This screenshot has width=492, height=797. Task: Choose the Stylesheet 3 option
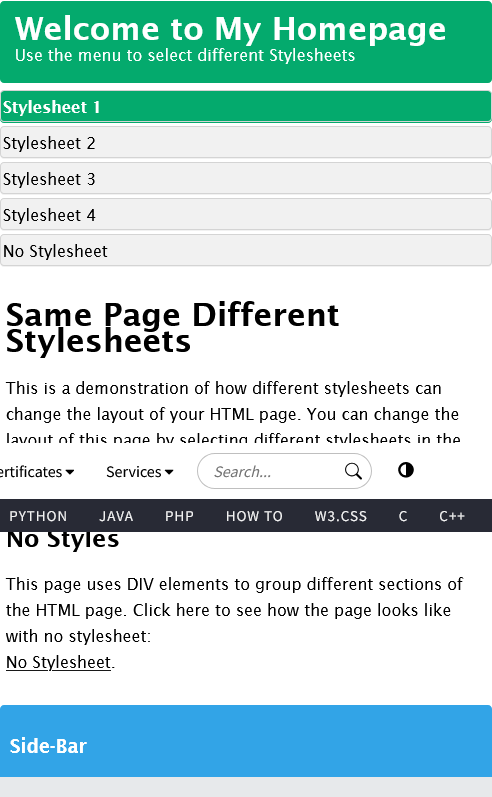pos(246,179)
